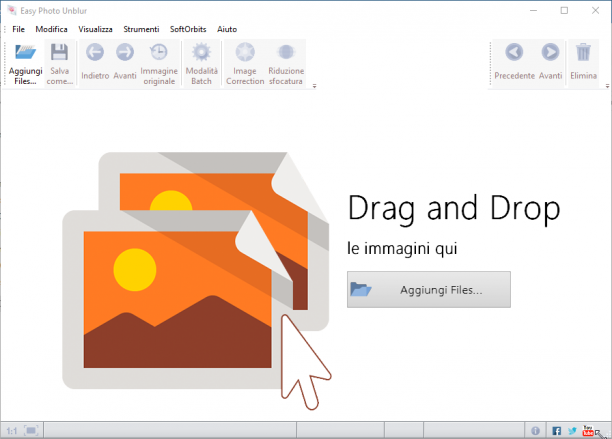
Task: Go to the Precedente image
Action: [514, 52]
